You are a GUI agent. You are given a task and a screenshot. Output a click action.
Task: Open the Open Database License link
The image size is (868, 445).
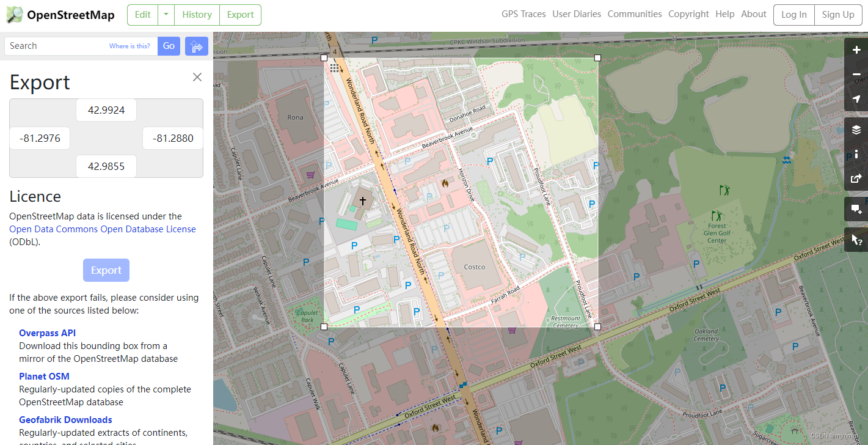pyautogui.click(x=103, y=229)
